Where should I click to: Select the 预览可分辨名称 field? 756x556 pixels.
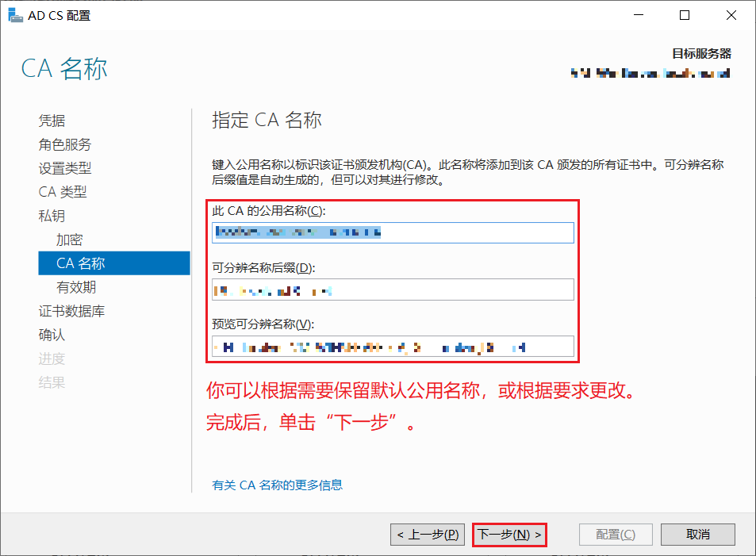(x=393, y=346)
